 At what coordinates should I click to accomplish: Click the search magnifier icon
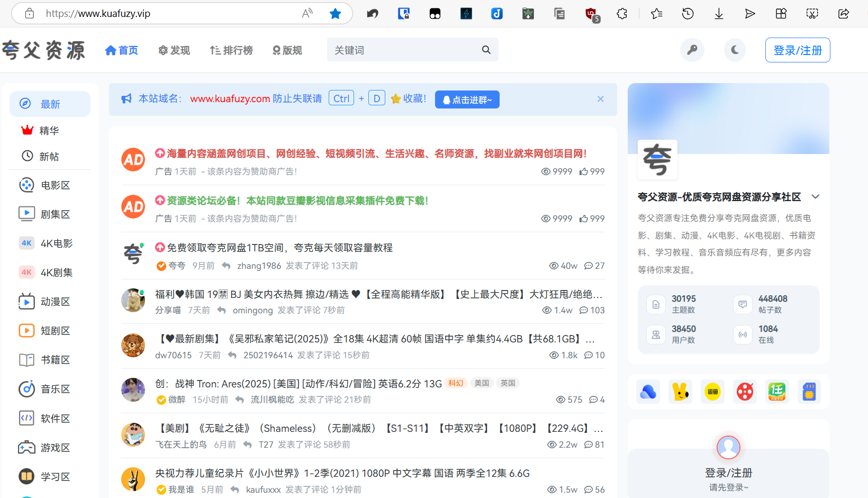[x=486, y=50]
